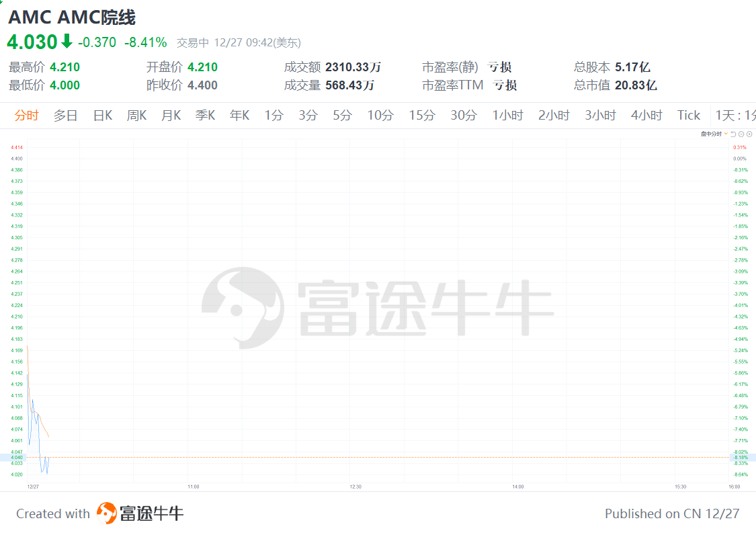
Task: Click the 开盘价 value 4.210
Action: click(202, 67)
